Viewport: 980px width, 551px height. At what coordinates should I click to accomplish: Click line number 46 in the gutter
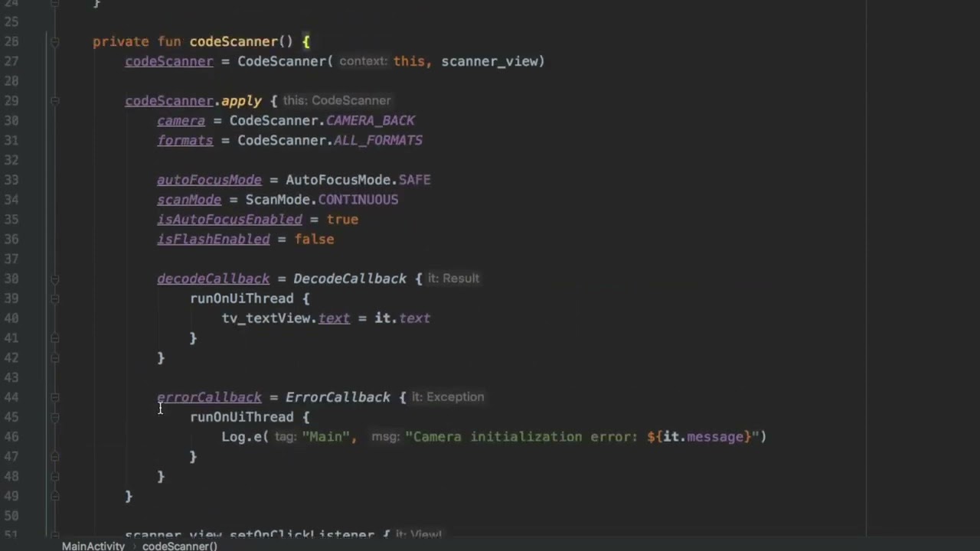[x=11, y=437]
